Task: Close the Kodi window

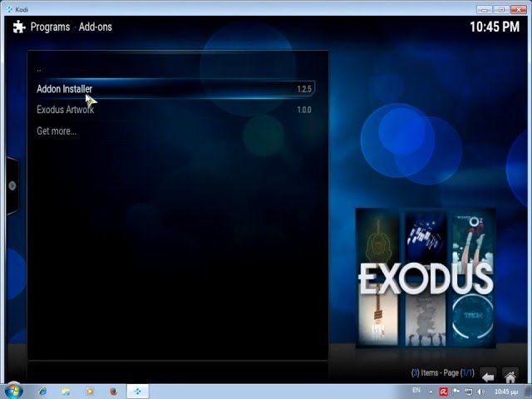Action: [519, 9]
